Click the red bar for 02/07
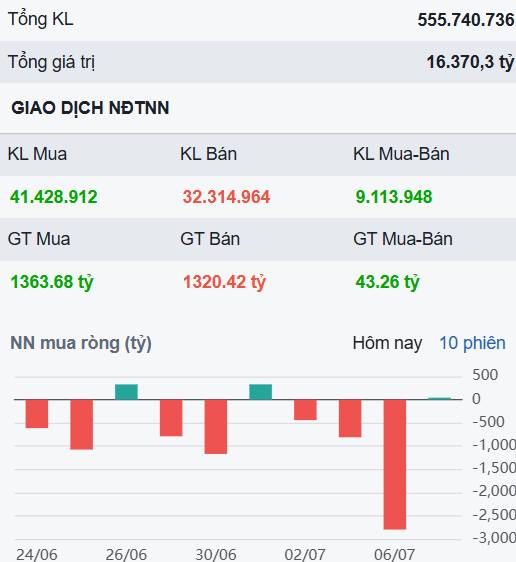 [x=305, y=410]
